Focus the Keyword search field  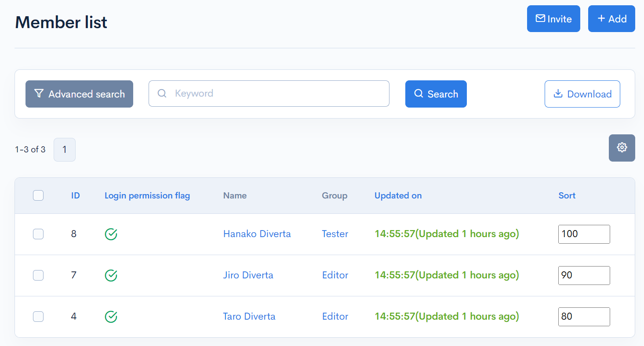pyautogui.click(x=269, y=94)
